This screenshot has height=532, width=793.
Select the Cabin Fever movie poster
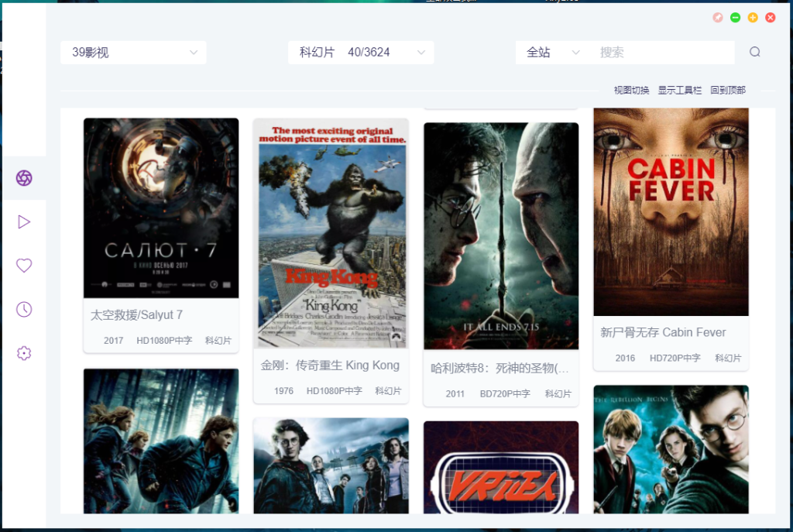coord(671,211)
